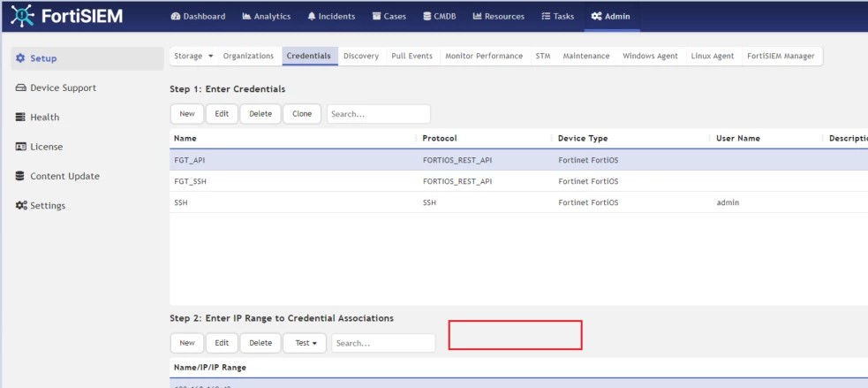The height and width of the screenshot is (388, 868).
Task: Click New in Step 2 associations
Action: pyautogui.click(x=187, y=343)
